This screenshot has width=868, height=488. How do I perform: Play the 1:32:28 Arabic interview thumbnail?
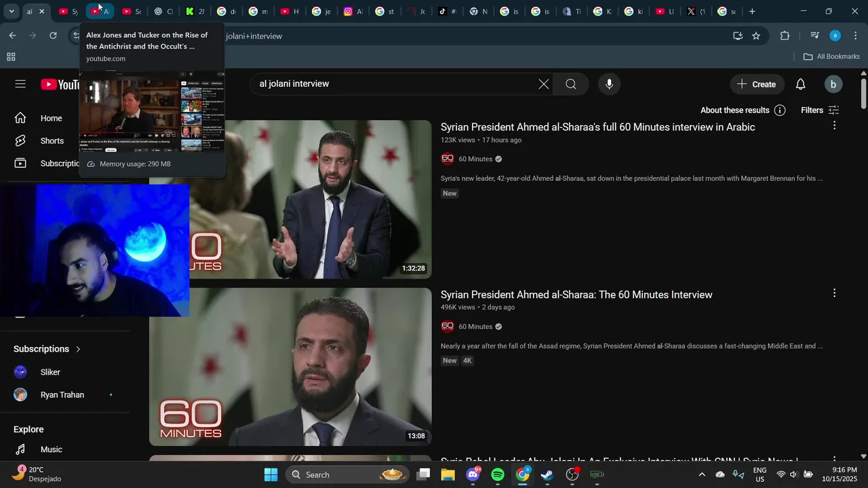290,199
